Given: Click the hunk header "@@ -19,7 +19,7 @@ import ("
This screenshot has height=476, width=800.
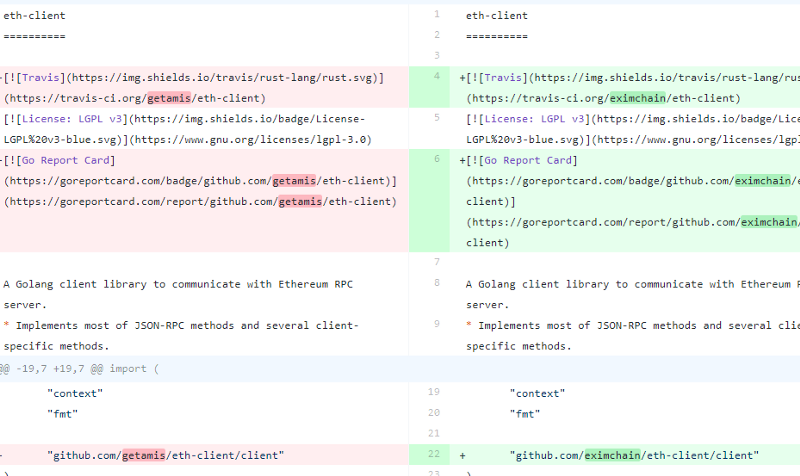Looking at the screenshot, I should pyautogui.click(x=80, y=368).
